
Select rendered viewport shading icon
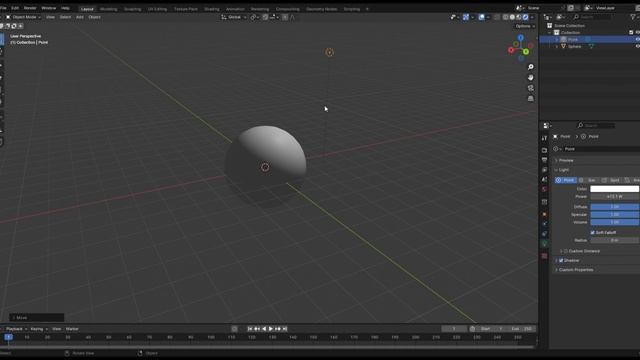[526, 17]
